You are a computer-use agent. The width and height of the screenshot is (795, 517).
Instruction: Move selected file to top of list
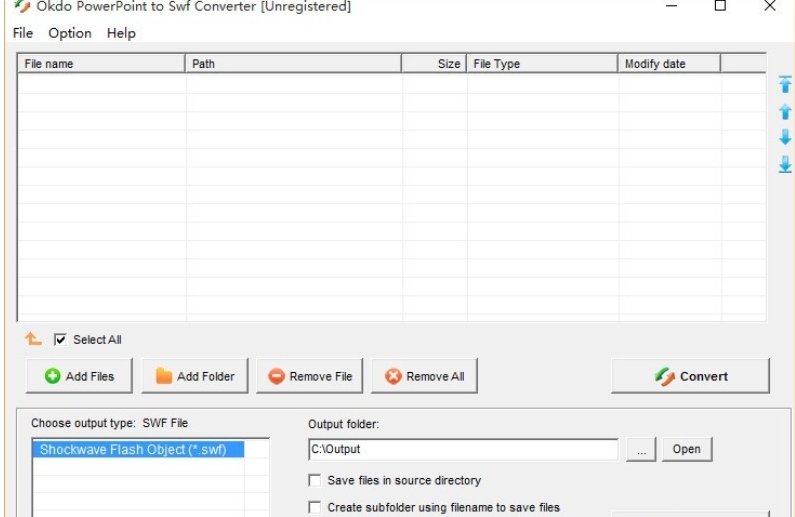click(785, 84)
